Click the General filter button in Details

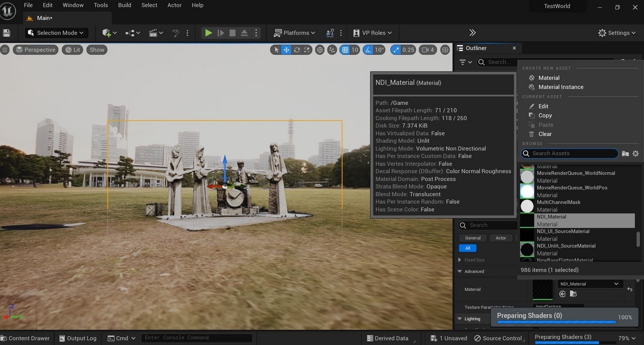pyautogui.click(x=473, y=238)
